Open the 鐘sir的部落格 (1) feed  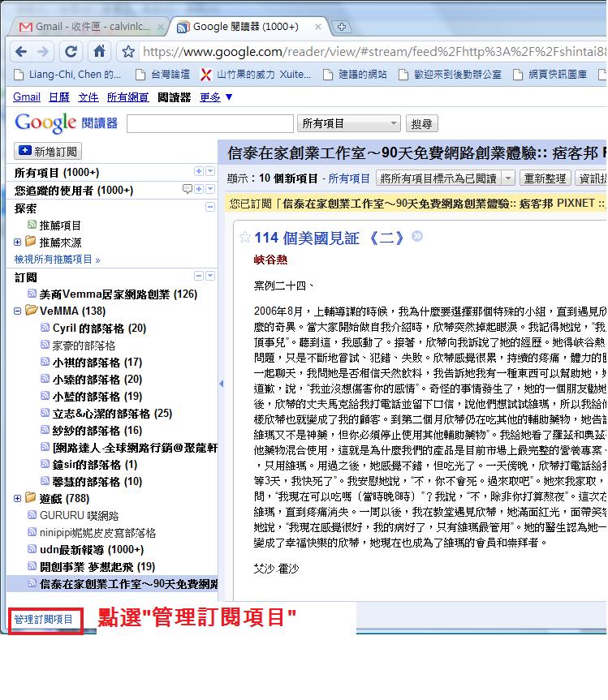tap(95, 465)
